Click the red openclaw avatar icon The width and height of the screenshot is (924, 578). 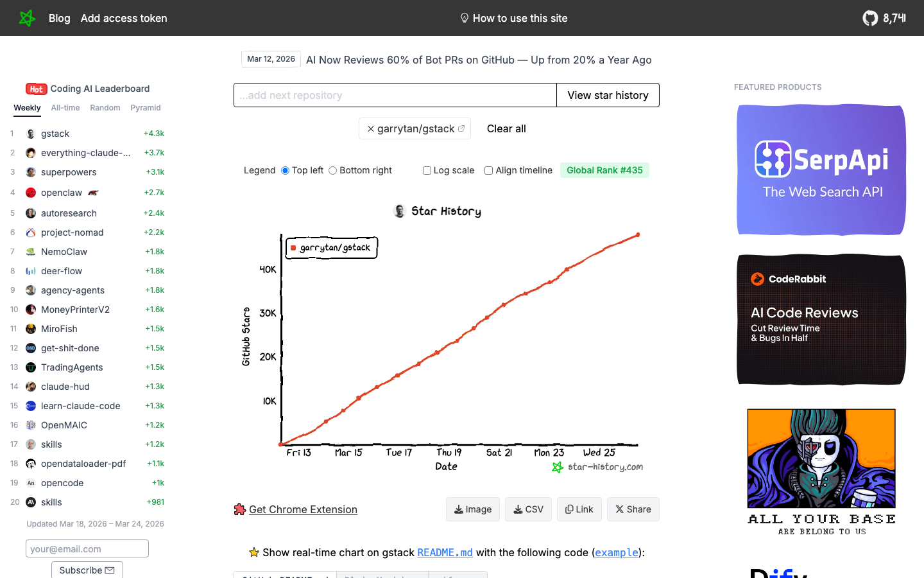30,193
